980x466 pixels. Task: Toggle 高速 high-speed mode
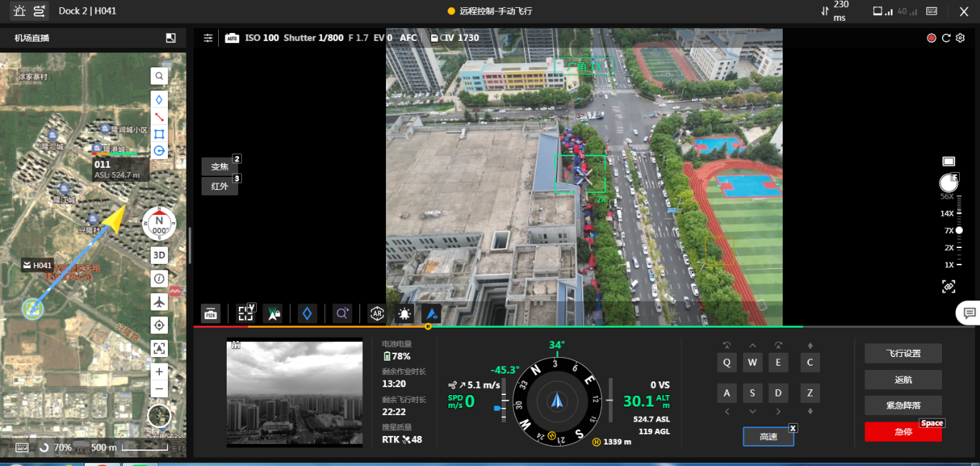coord(768,437)
